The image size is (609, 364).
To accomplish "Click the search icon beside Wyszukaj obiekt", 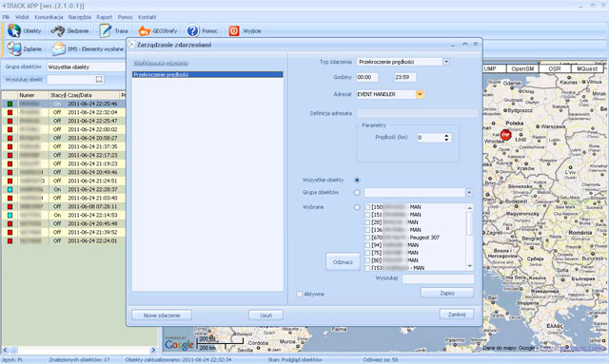I will tap(99, 79).
